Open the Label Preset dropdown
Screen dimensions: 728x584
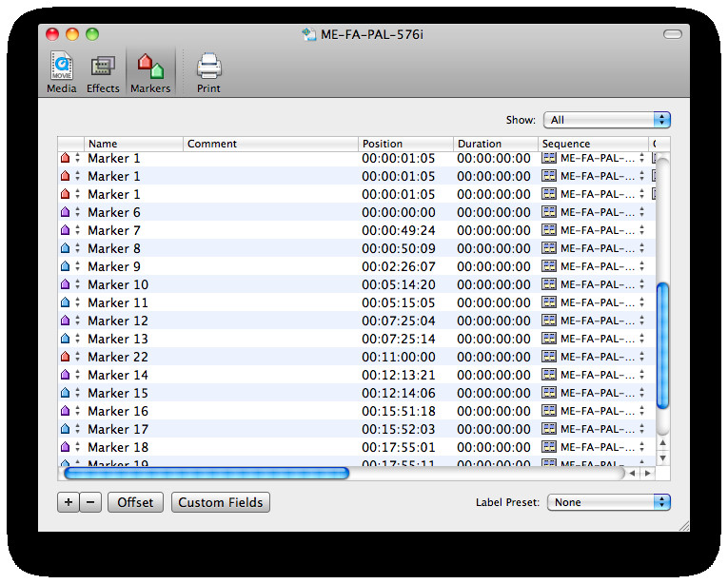[x=609, y=502]
